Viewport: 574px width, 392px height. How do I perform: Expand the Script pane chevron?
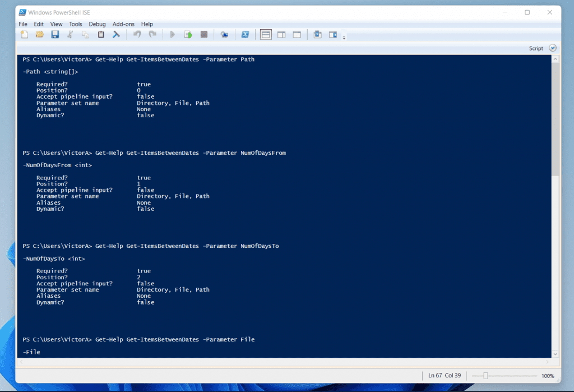click(x=553, y=48)
